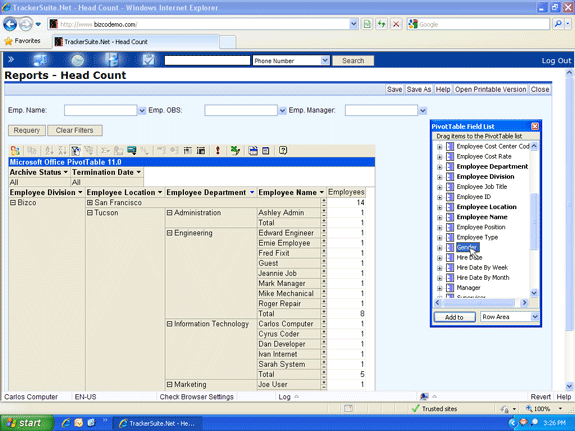Open Commands and Options toolbar icon
Viewport: 575px width, 431px height.
[x=253, y=150]
